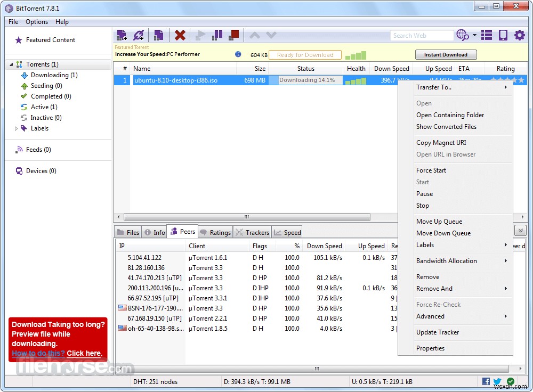Click inside the Search Web field
The height and width of the screenshot is (392, 533).
tap(421, 35)
